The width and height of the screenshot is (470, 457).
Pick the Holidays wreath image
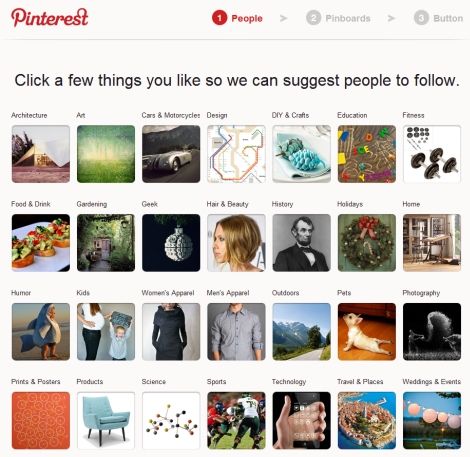tap(367, 243)
